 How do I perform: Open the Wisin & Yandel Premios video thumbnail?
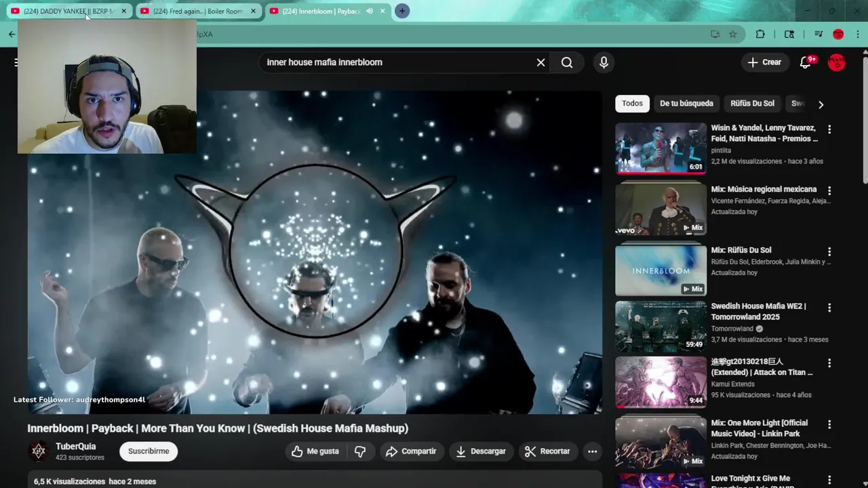point(660,148)
